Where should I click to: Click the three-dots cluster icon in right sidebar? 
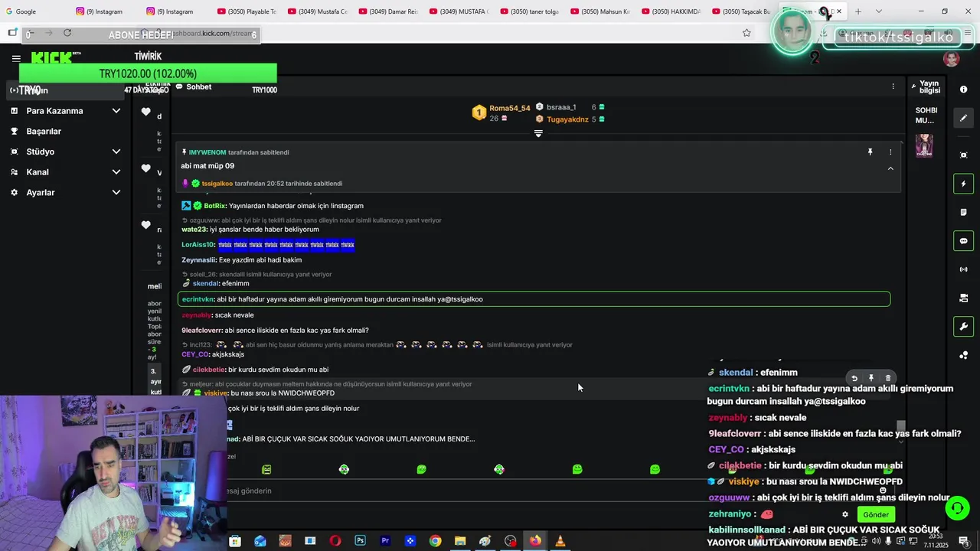pyautogui.click(x=963, y=355)
